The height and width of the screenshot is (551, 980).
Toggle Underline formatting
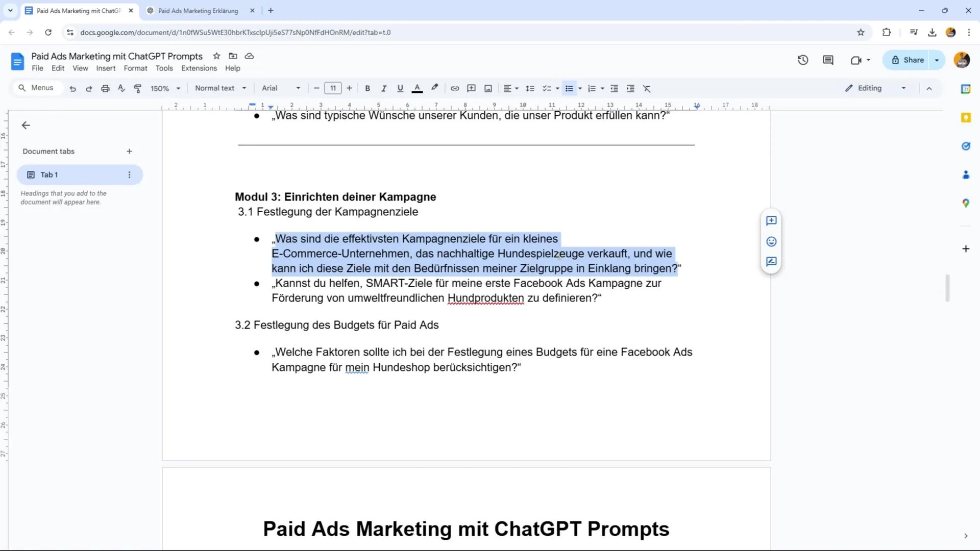400,88
